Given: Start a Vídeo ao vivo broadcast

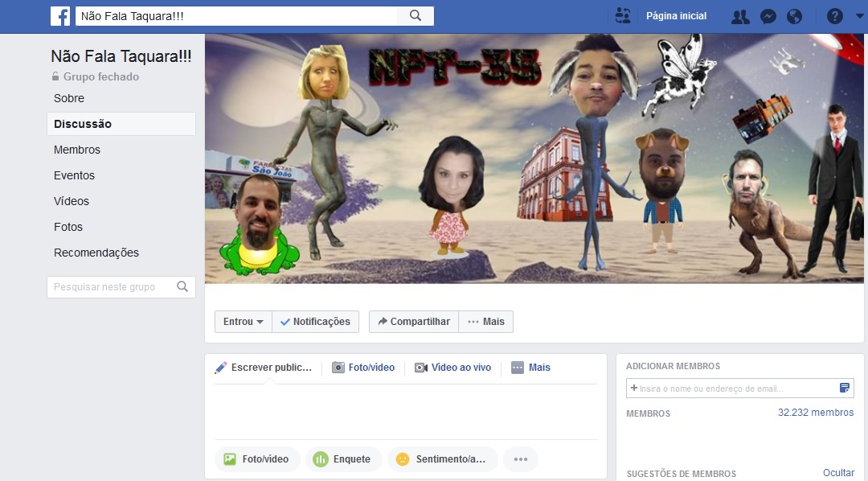Looking at the screenshot, I should [422, 368].
